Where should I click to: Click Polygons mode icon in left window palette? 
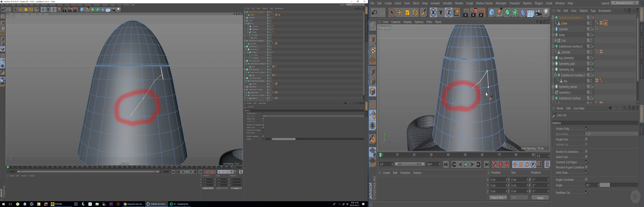pos(3,49)
